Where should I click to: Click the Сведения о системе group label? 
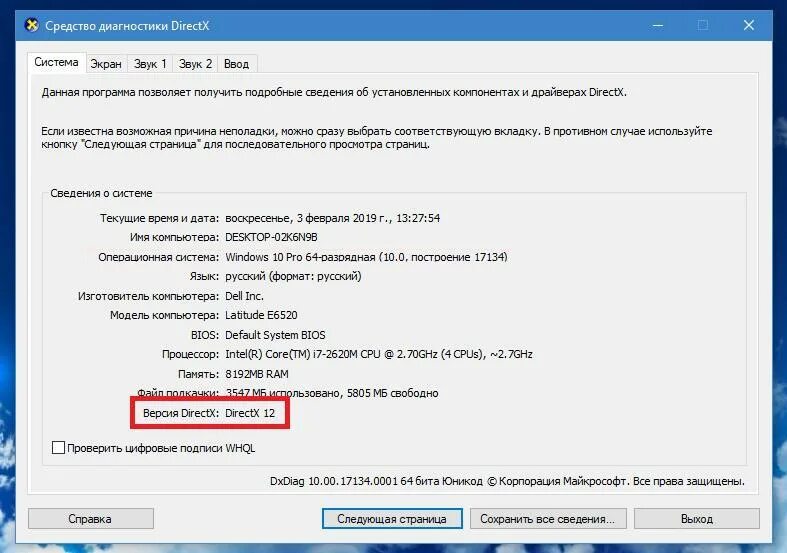(x=101, y=193)
